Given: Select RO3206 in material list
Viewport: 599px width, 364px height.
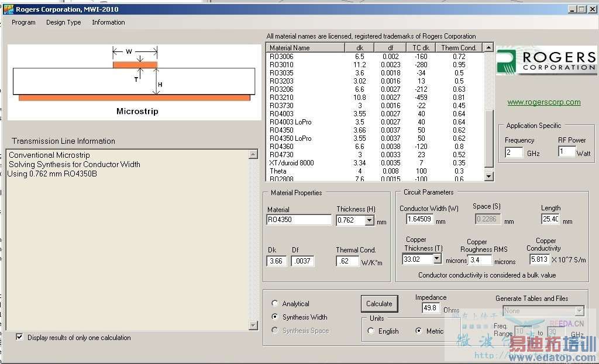Looking at the screenshot, I should pyautogui.click(x=281, y=89).
